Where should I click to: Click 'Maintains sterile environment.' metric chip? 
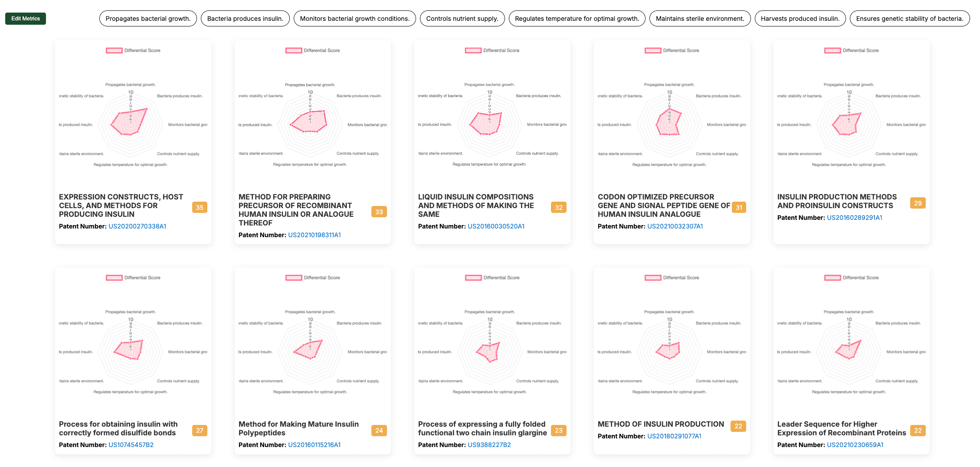pos(700,19)
